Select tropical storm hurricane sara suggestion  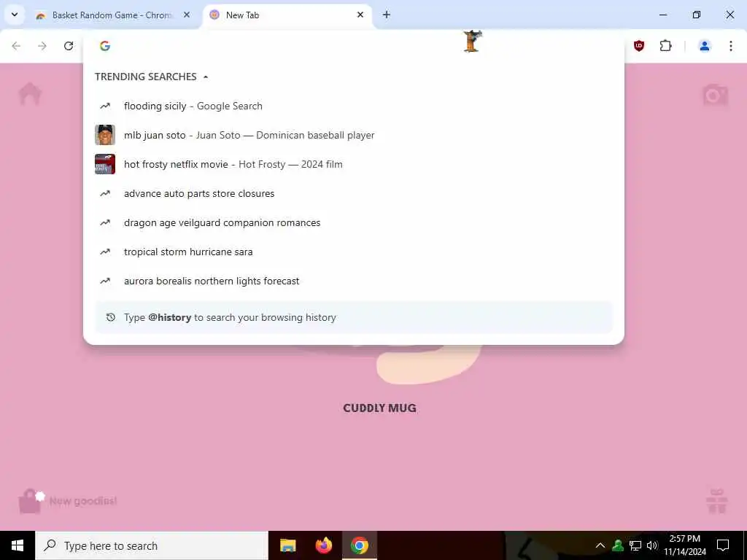[x=354, y=252]
